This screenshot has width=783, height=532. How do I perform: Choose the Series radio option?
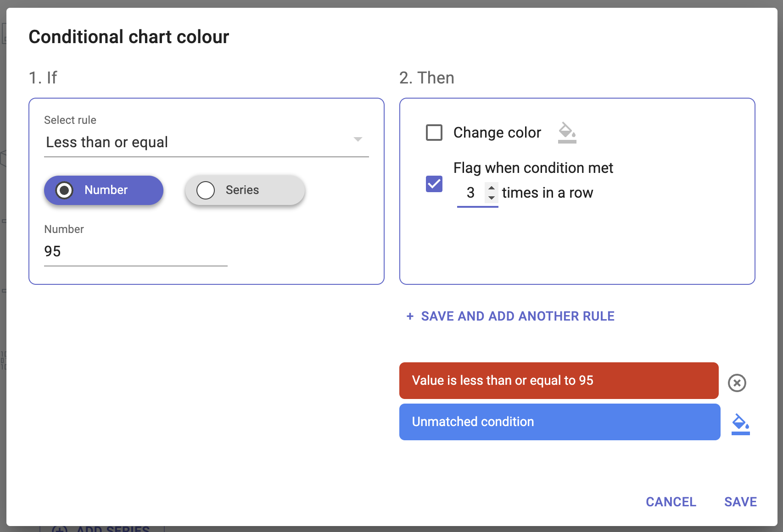[x=206, y=190]
